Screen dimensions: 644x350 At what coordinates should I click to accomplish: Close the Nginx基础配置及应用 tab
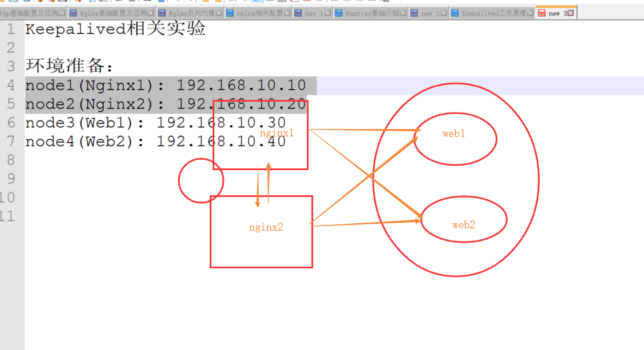point(151,13)
